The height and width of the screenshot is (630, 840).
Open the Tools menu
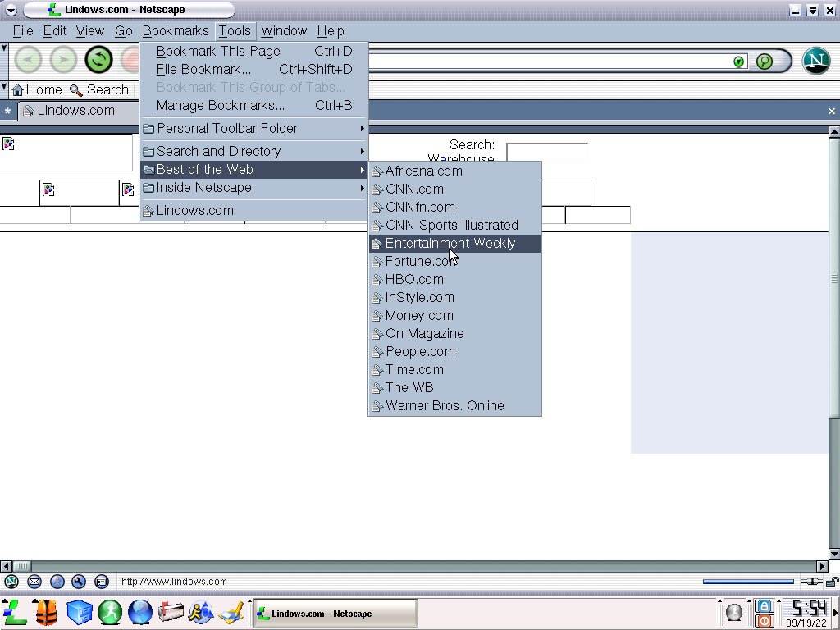point(235,31)
